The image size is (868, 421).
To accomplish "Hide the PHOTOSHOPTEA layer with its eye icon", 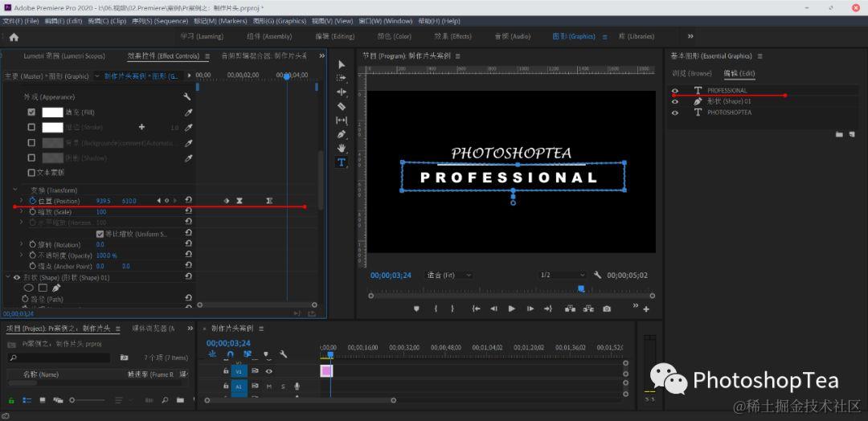I will (x=675, y=112).
